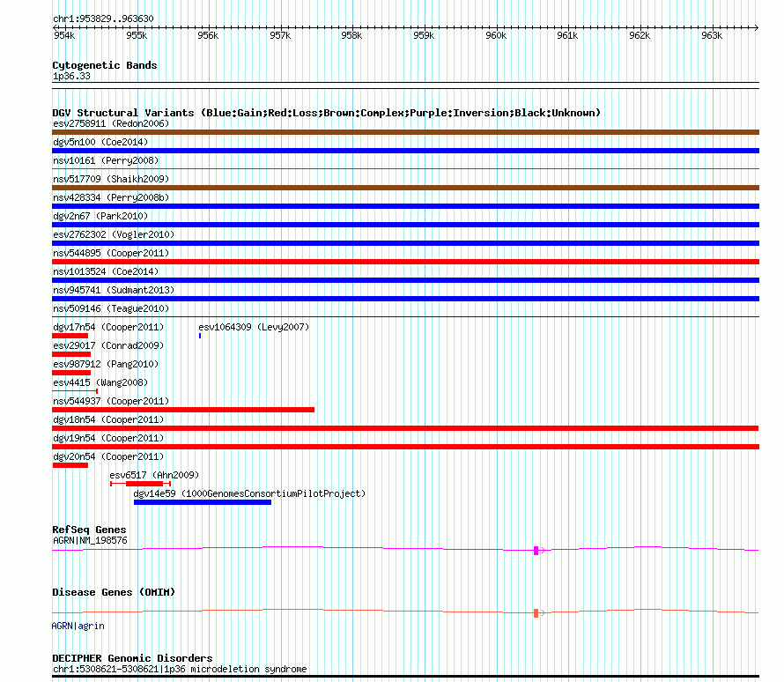Select the Disease Genes (OMIM) track title
The height and width of the screenshot is (682, 784).
(114, 592)
